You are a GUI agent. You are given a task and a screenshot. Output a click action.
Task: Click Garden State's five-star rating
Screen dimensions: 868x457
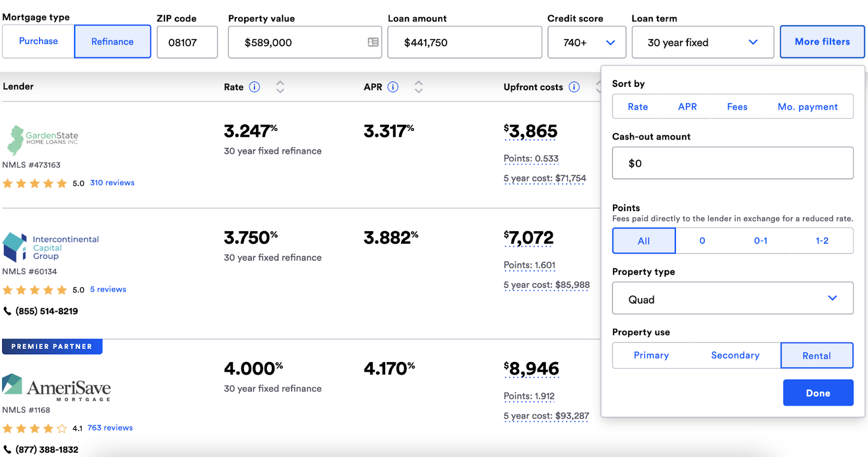click(x=35, y=183)
